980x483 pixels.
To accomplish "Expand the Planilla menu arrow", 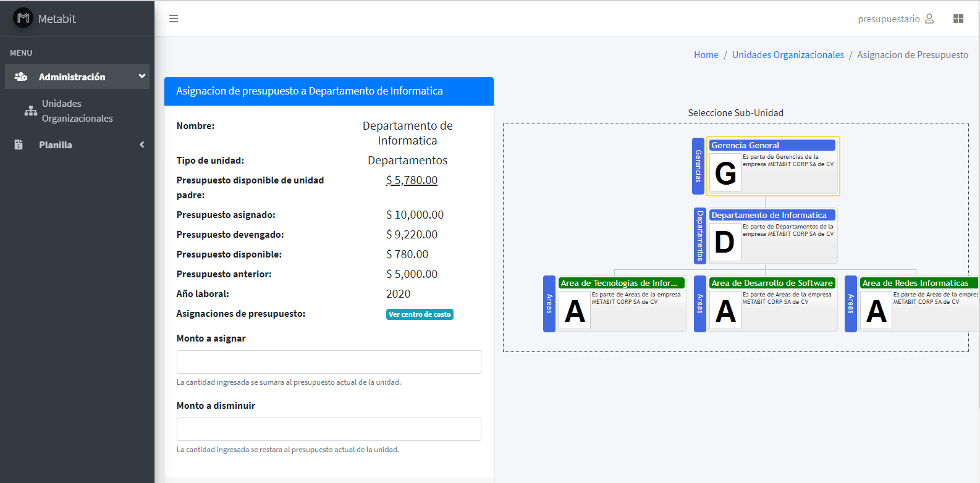I will (x=142, y=145).
